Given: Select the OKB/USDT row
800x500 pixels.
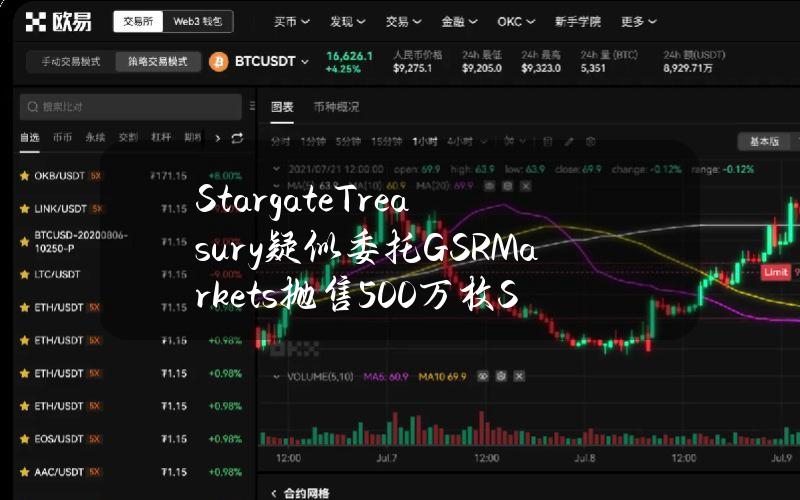Looking at the screenshot, I should tap(131, 176).
